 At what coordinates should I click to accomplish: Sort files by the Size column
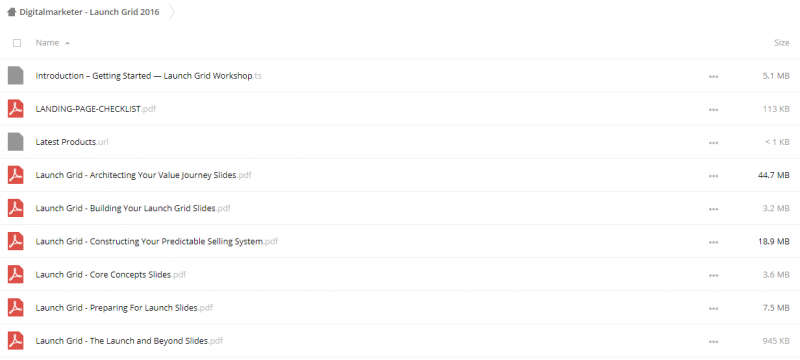[x=782, y=43]
